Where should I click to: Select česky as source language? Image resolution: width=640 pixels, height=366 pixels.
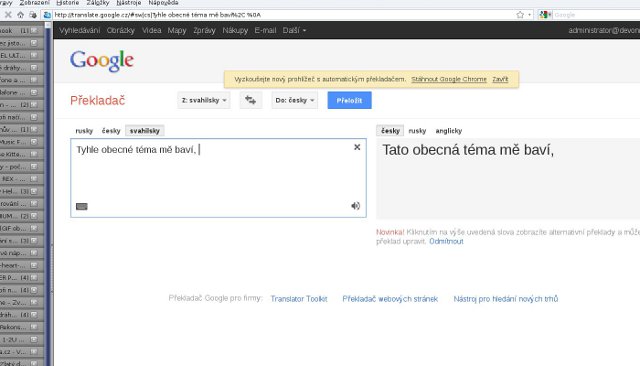point(111,131)
